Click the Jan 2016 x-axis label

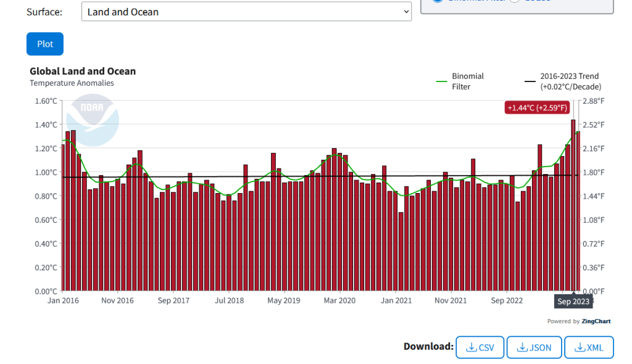click(x=64, y=300)
